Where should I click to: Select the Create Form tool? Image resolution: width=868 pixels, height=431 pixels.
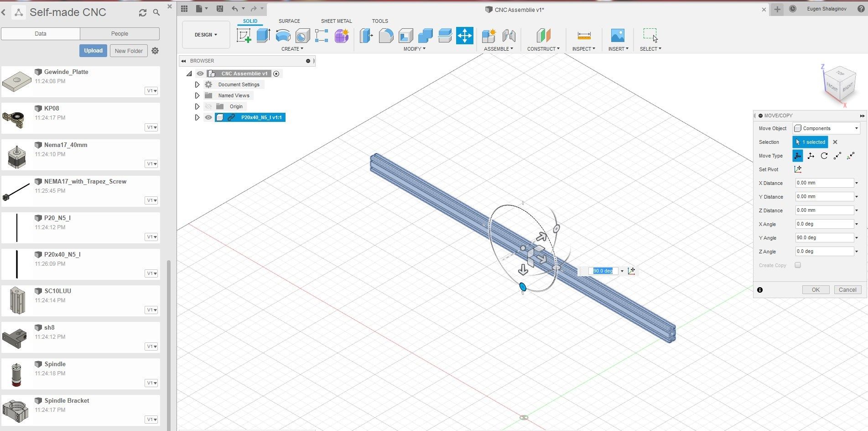pos(342,36)
